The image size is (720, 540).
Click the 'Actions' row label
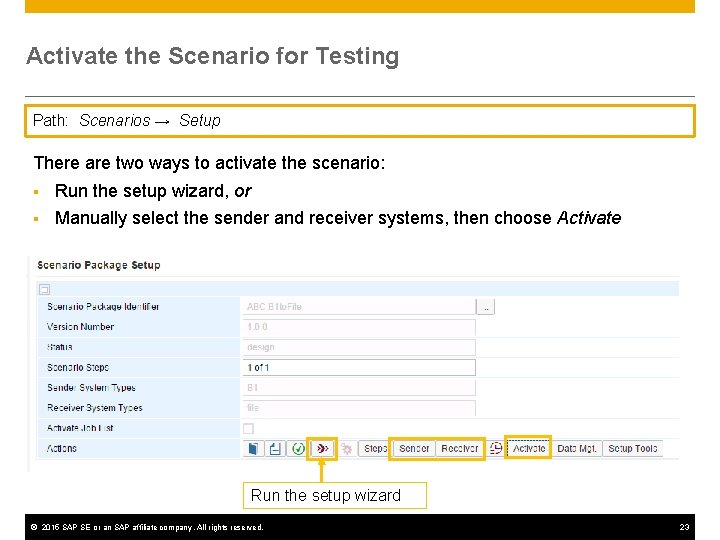pyautogui.click(x=62, y=448)
